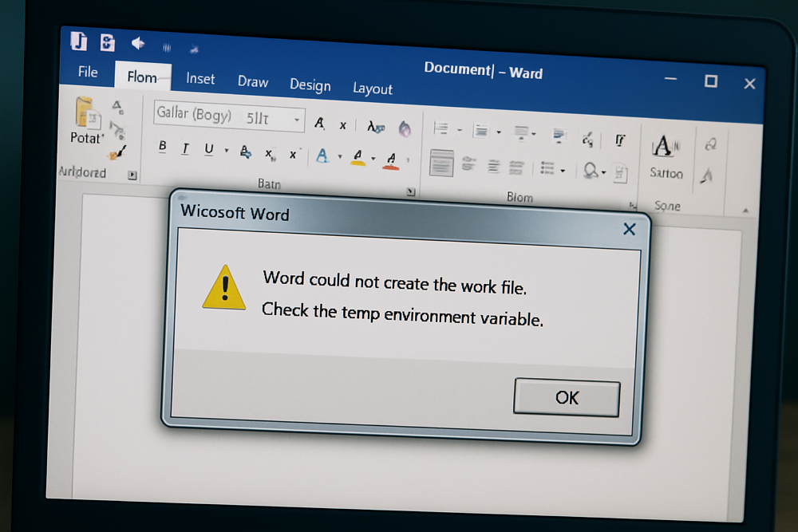Click the blue text effects A icon
The height and width of the screenshot is (532, 798).
tap(322, 156)
